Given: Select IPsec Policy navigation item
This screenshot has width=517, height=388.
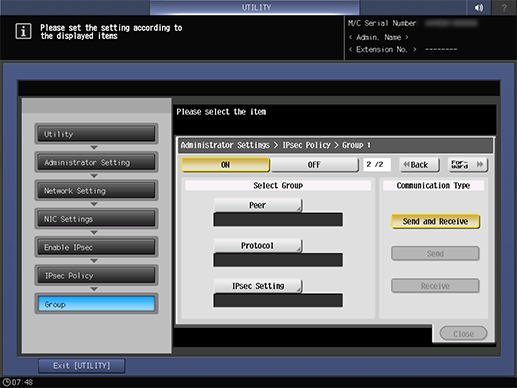Looking at the screenshot, I should click(96, 276).
